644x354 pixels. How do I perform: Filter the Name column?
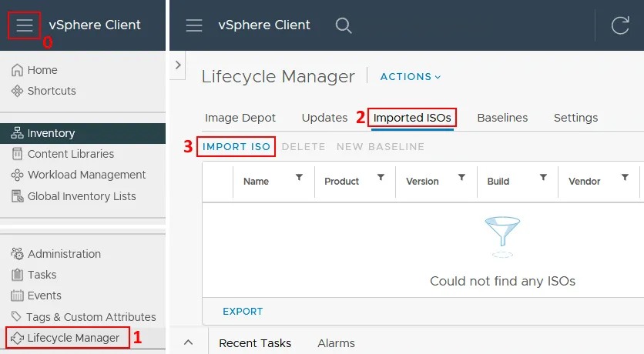coord(299,178)
